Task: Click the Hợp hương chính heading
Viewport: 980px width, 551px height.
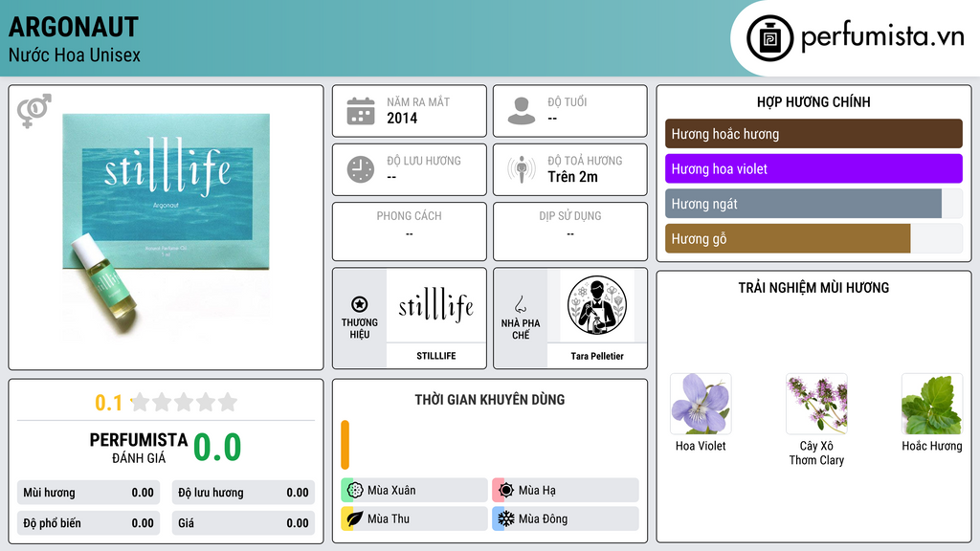Action: 813,101
